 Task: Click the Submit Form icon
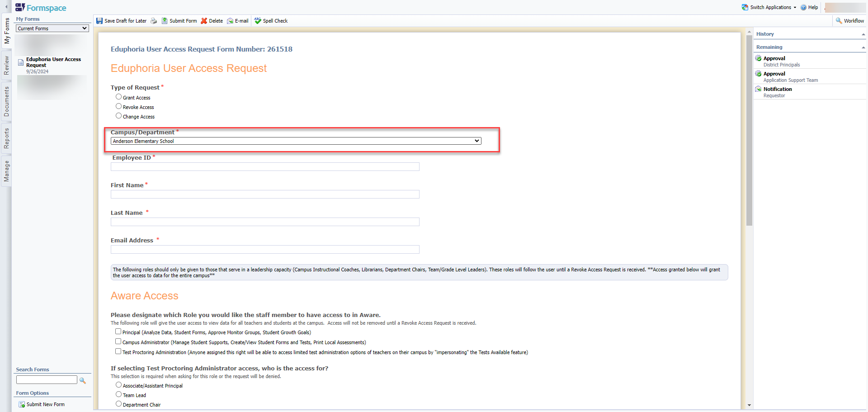(x=165, y=21)
